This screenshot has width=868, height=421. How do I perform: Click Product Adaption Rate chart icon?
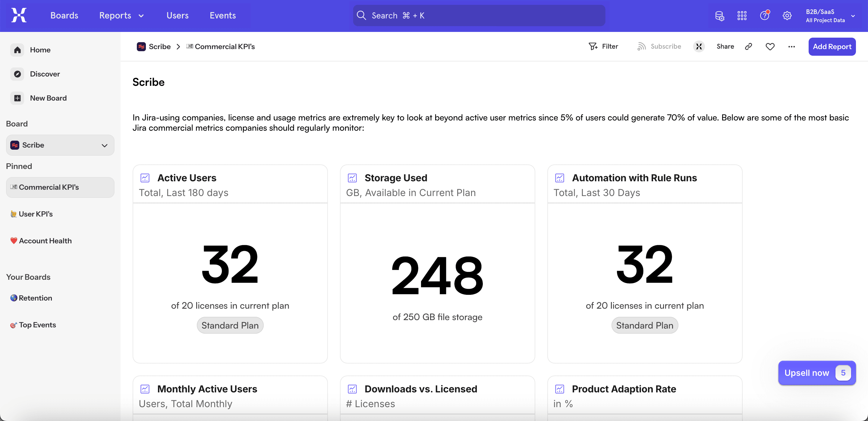click(560, 389)
